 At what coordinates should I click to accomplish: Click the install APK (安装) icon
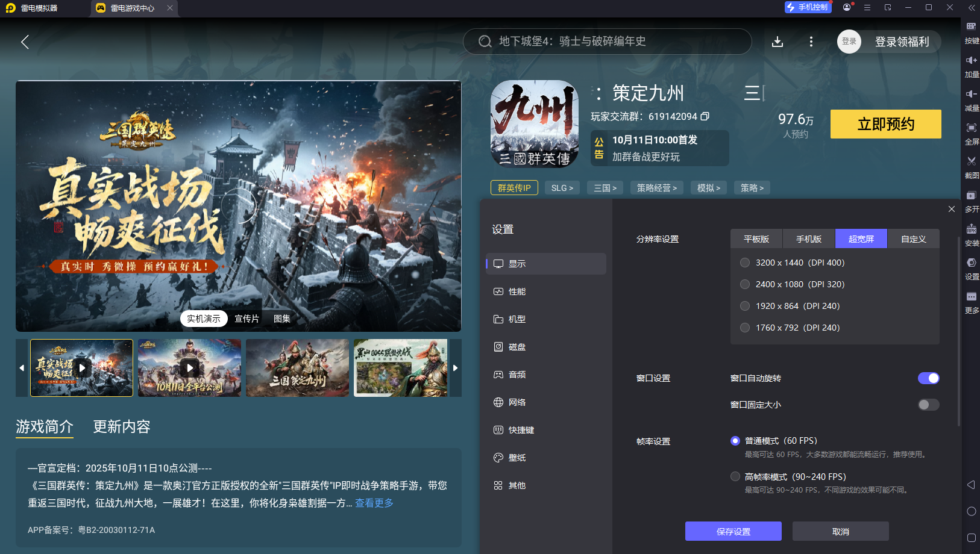pos(971,229)
